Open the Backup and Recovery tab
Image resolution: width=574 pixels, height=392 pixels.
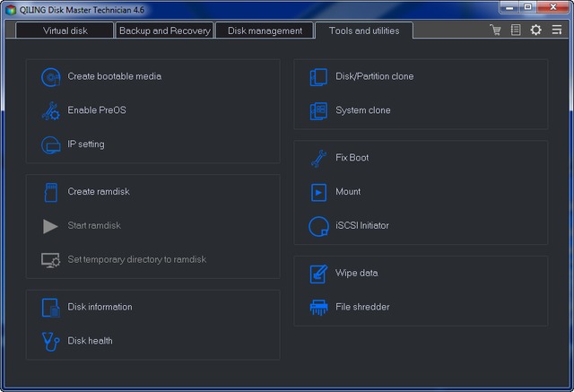(x=164, y=30)
